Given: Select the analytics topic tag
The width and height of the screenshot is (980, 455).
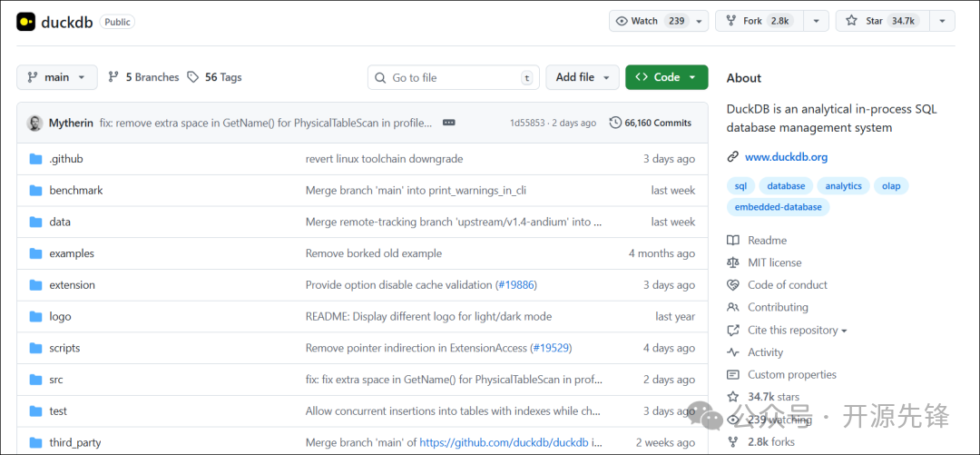Looking at the screenshot, I should pos(843,186).
